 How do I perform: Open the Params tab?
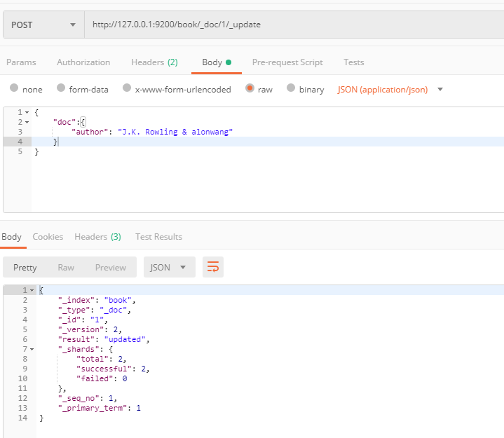(21, 62)
